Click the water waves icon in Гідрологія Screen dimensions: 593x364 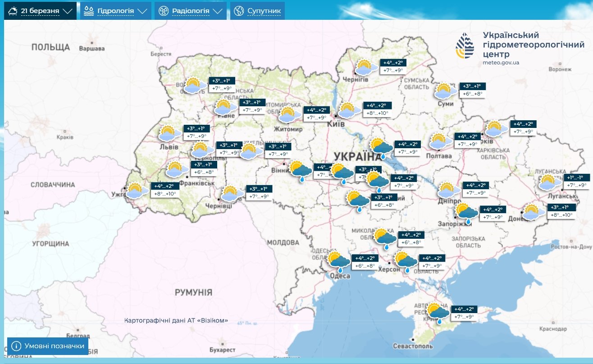89,11
